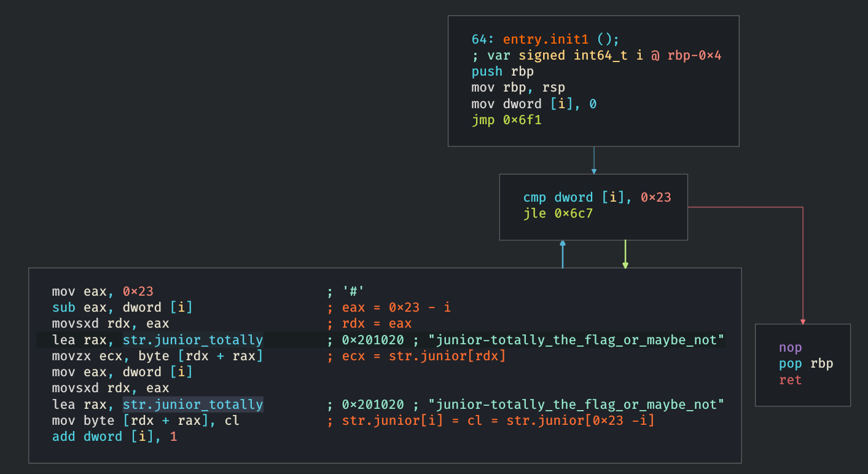Click the mov rbp, rsp line
The image size is (868, 474).
pyautogui.click(x=518, y=87)
